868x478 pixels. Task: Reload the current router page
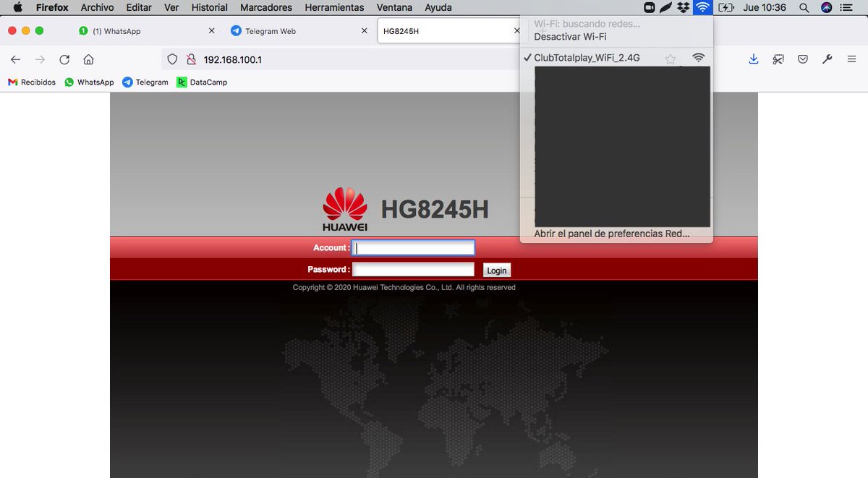click(x=64, y=60)
